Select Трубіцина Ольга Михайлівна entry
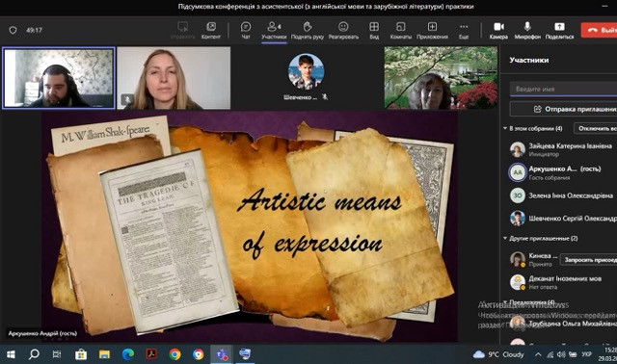 [x=563, y=324]
